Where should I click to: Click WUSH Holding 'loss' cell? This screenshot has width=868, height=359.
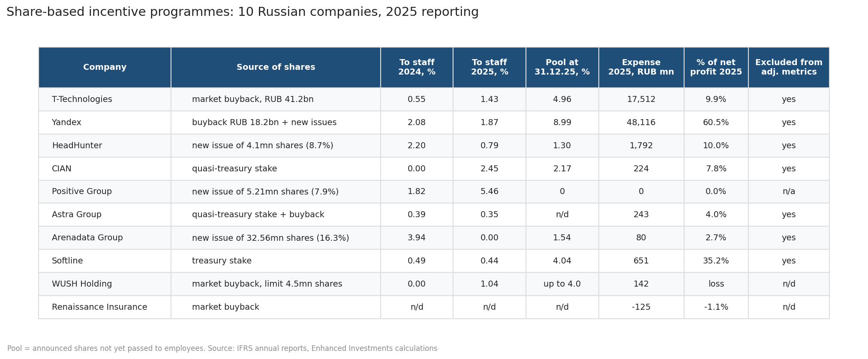tap(716, 284)
